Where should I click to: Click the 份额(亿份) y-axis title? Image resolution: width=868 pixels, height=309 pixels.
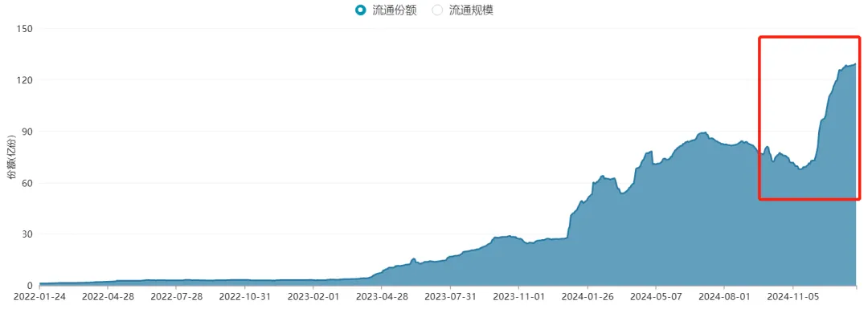10,157
